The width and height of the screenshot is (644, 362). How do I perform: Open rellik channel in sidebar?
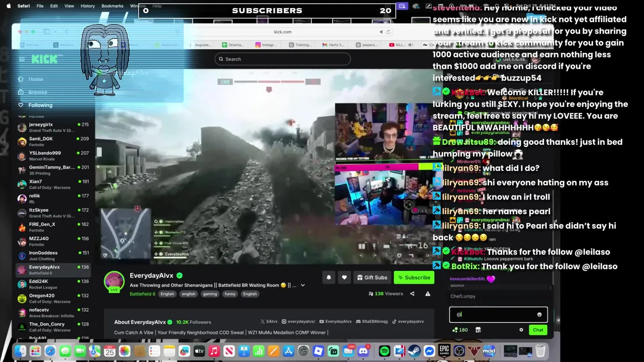pyautogui.click(x=53, y=199)
